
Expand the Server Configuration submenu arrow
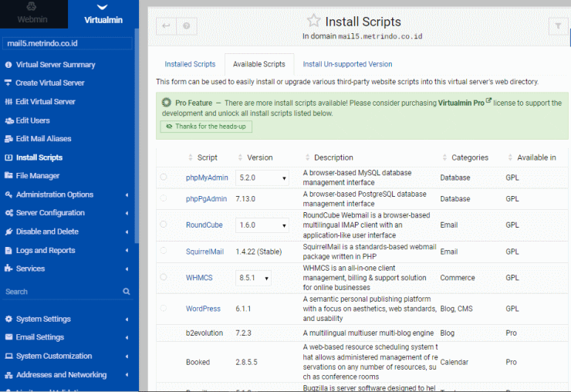127,213
